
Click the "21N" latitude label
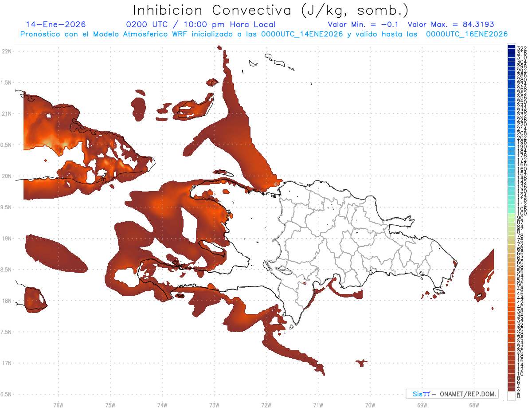[x=6, y=114]
